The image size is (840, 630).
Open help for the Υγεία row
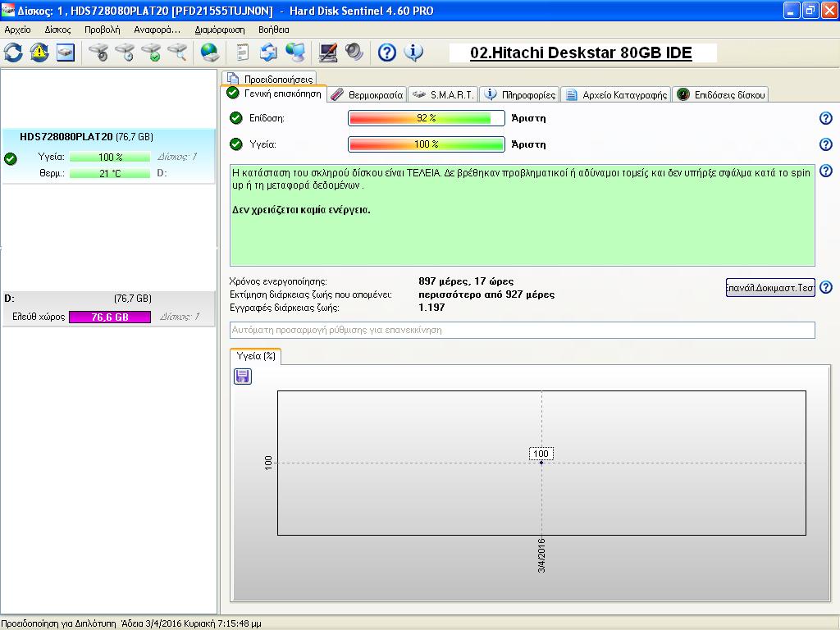click(x=826, y=144)
